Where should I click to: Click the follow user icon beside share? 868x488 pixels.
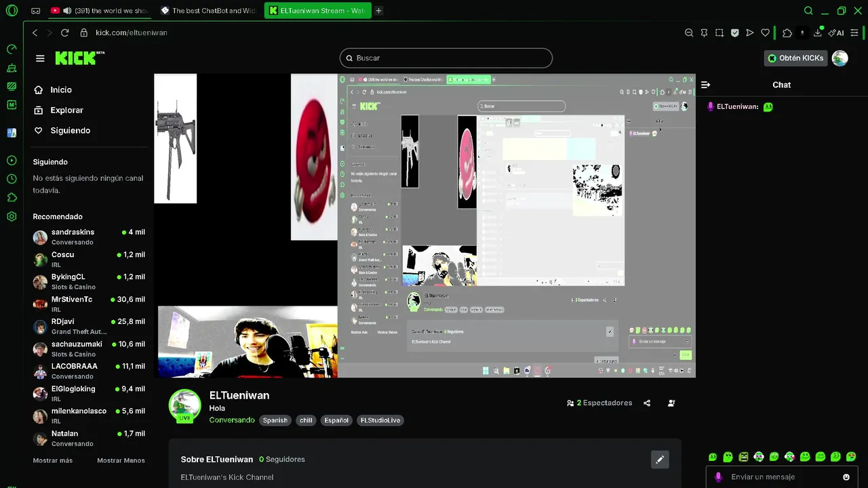point(671,403)
